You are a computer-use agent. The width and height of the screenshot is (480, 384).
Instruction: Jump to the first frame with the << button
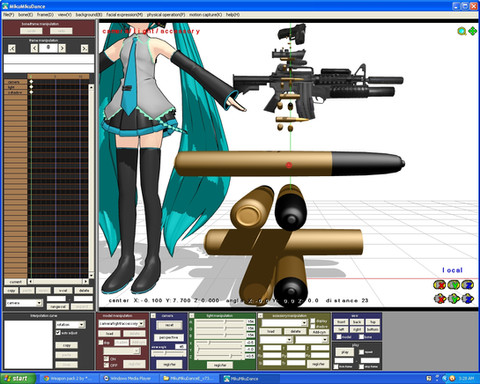pos(12,49)
